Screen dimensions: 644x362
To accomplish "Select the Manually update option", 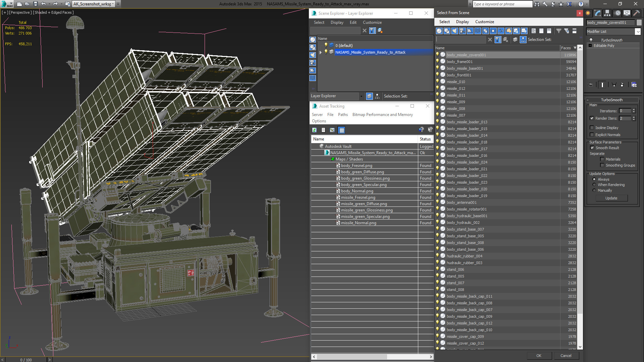I will [594, 190].
